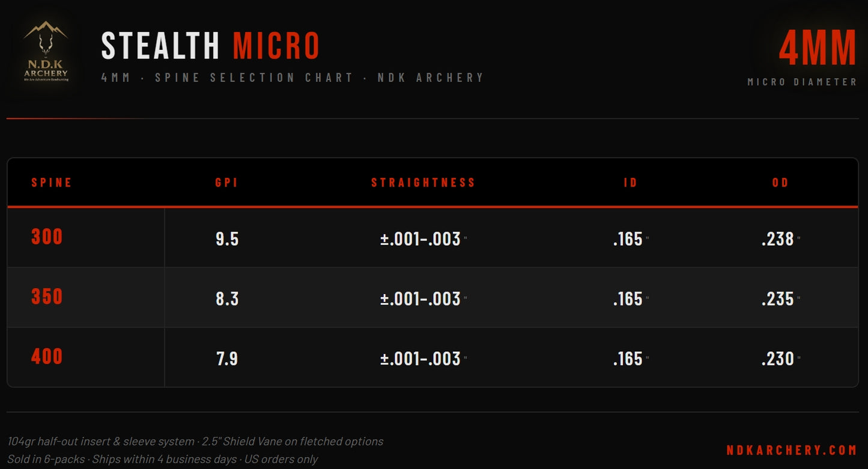Viewport: 868px width, 469px height.
Task: Select the 400 spine row label
Action: pos(47,357)
